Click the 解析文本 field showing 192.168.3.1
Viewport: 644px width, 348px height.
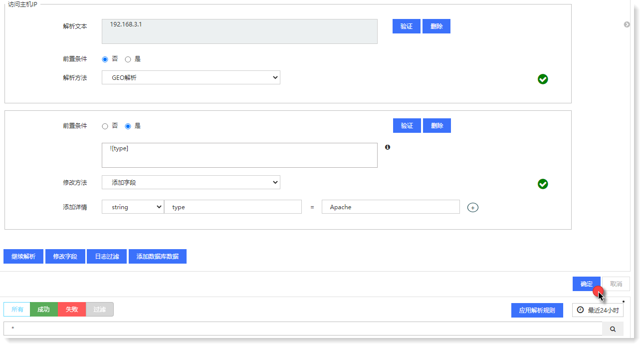[239, 31]
